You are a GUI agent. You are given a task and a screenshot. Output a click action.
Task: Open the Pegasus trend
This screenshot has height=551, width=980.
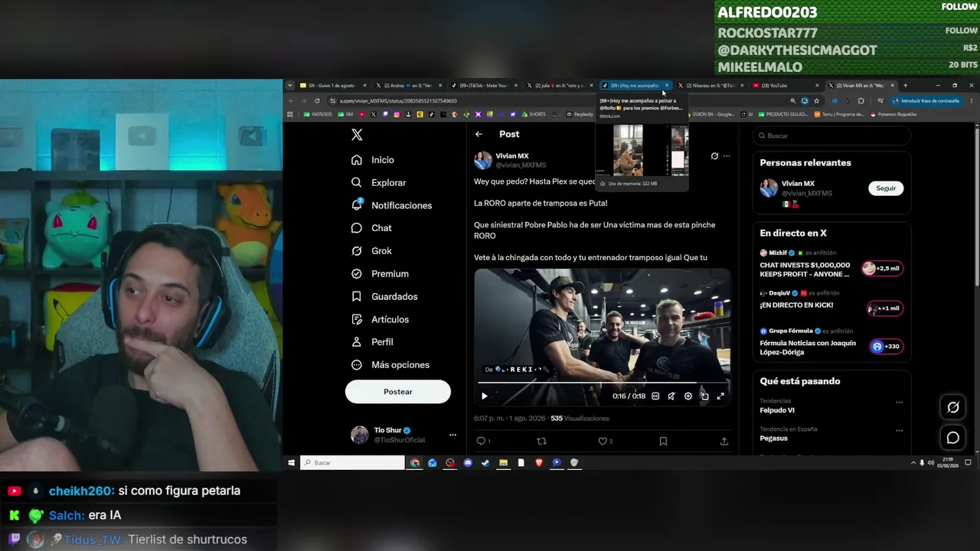coord(774,439)
